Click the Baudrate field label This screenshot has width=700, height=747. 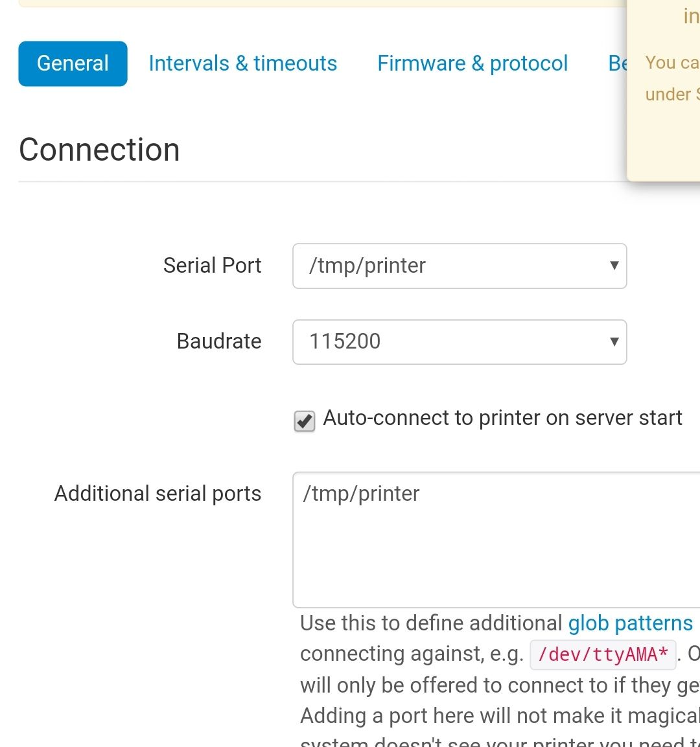coord(219,341)
